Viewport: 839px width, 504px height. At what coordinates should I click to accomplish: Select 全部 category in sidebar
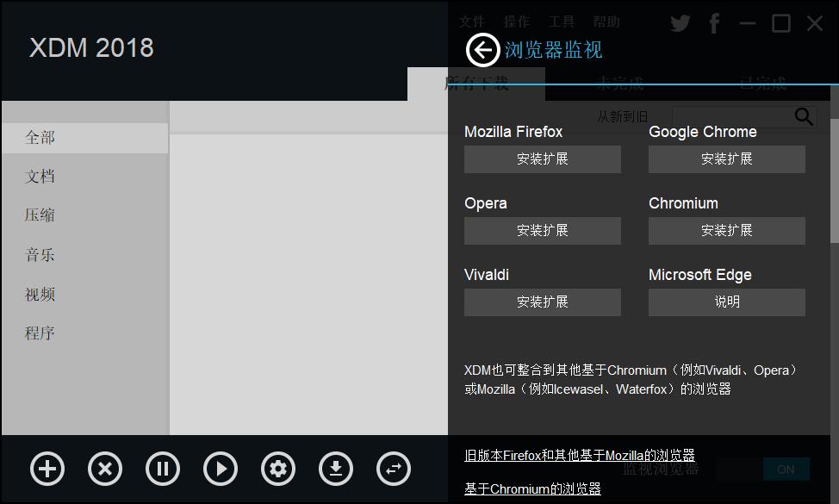pos(84,138)
